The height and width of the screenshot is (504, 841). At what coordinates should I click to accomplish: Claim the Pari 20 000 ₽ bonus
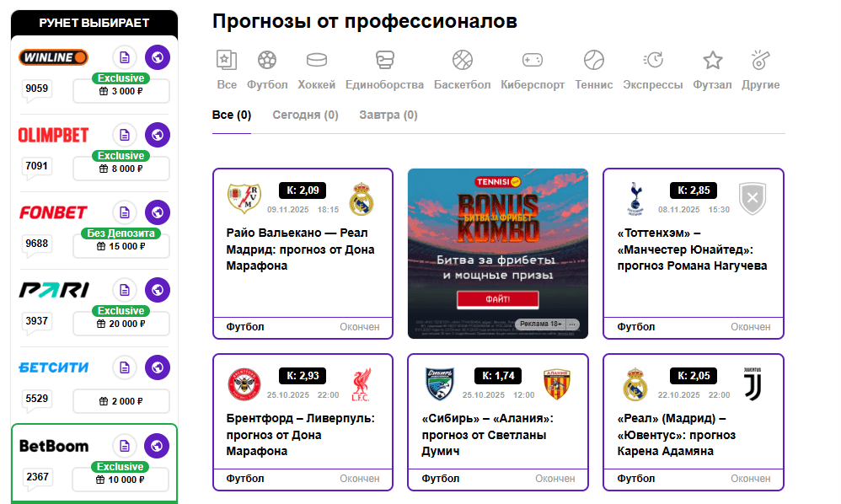point(121,324)
